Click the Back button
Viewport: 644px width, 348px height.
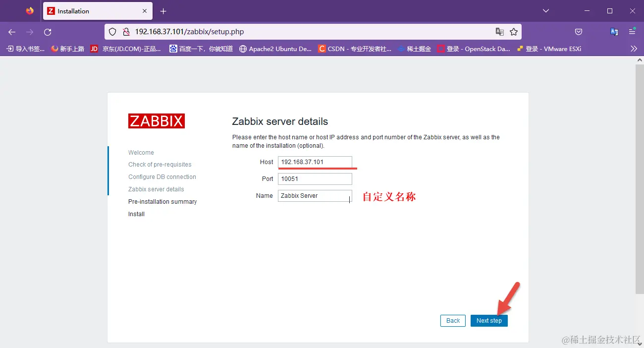tap(452, 321)
